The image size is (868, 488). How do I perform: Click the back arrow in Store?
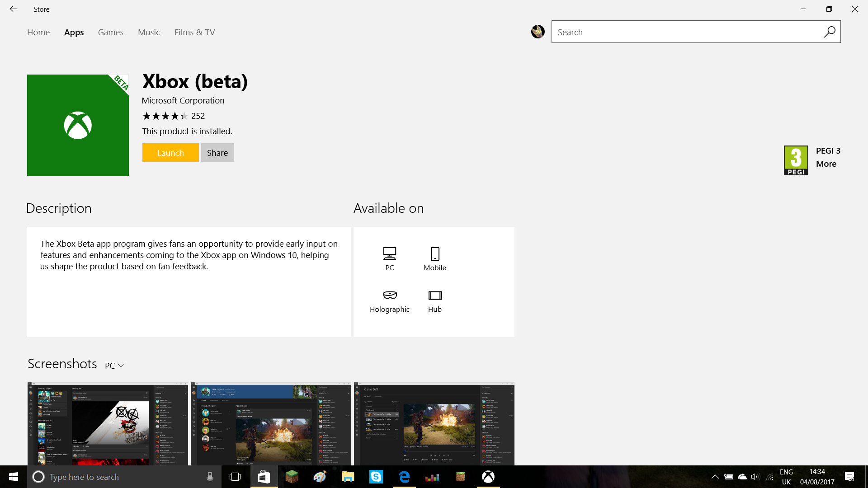[x=13, y=9]
